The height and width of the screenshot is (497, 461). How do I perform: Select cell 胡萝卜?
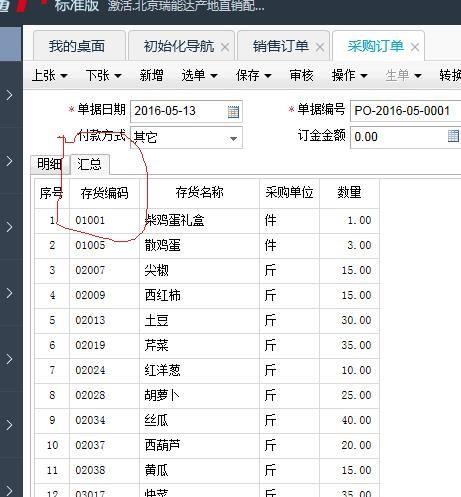[x=199, y=396]
